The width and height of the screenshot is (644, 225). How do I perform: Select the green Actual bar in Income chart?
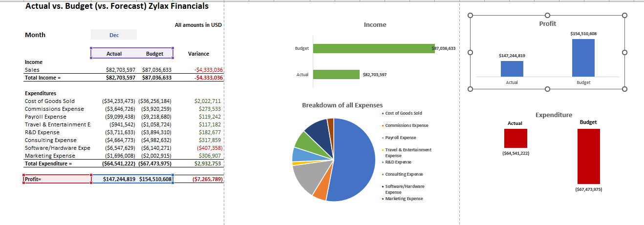(336, 74)
